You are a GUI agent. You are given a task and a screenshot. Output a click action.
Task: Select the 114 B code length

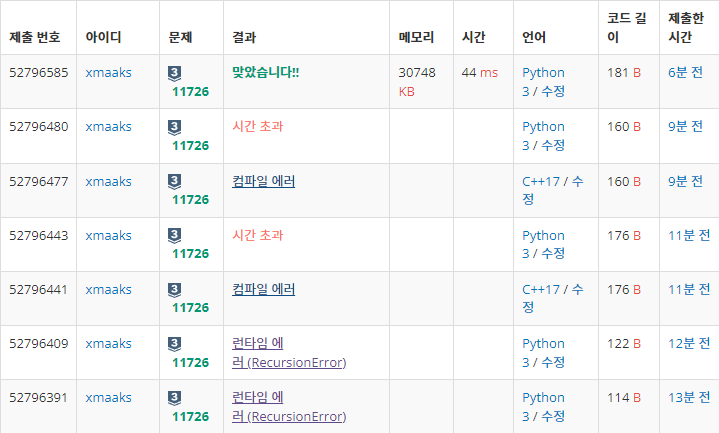tap(624, 398)
